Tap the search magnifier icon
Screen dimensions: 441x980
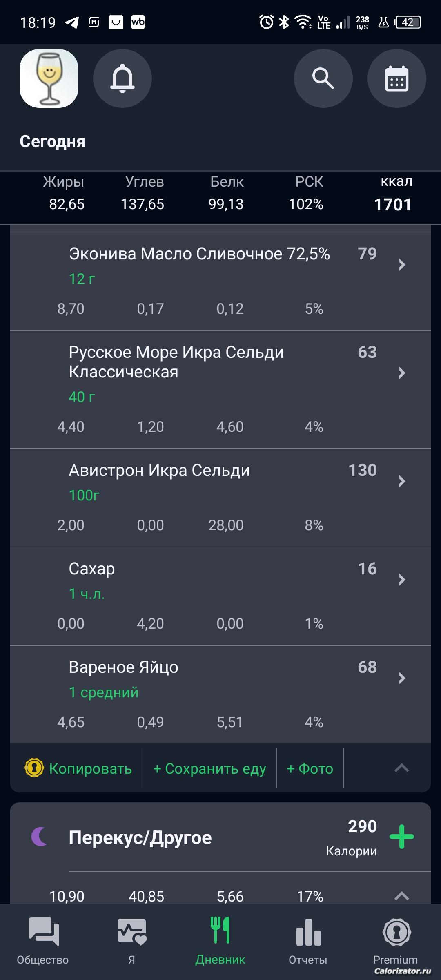click(323, 78)
